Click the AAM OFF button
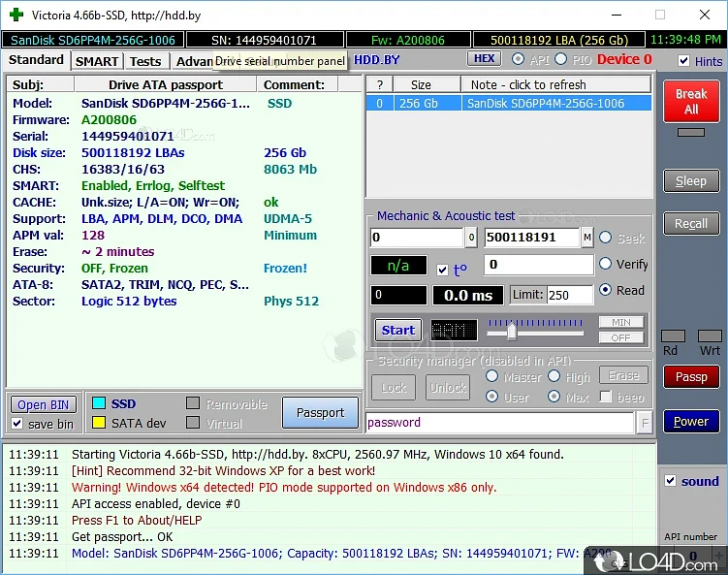 click(x=621, y=338)
